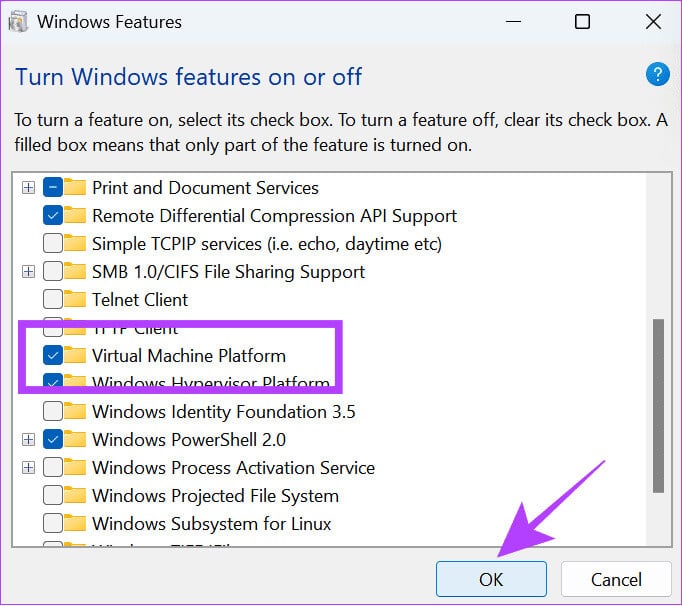682x606 pixels.
Task: Click the Virtual Machine Platform folder icon
Action: pyautogui.click(x=75, y=355)
